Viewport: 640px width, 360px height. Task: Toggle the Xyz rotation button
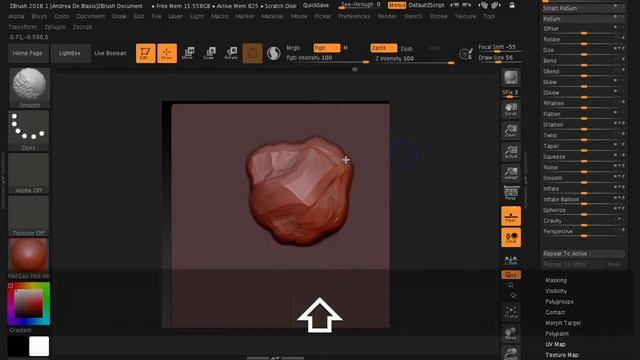(511, 275)
